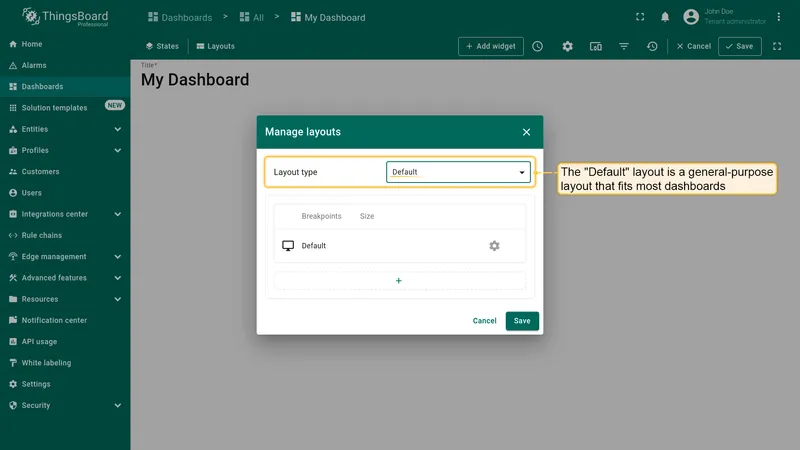Expand the Entities menu chevron
The height and width of the screenshot is (450, 800).
(x=118, y=129)
